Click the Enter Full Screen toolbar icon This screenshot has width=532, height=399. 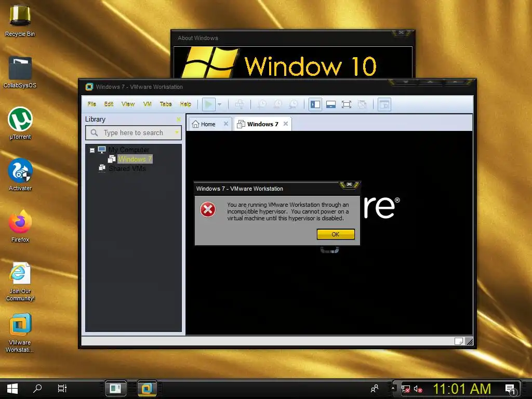point(347,104)
